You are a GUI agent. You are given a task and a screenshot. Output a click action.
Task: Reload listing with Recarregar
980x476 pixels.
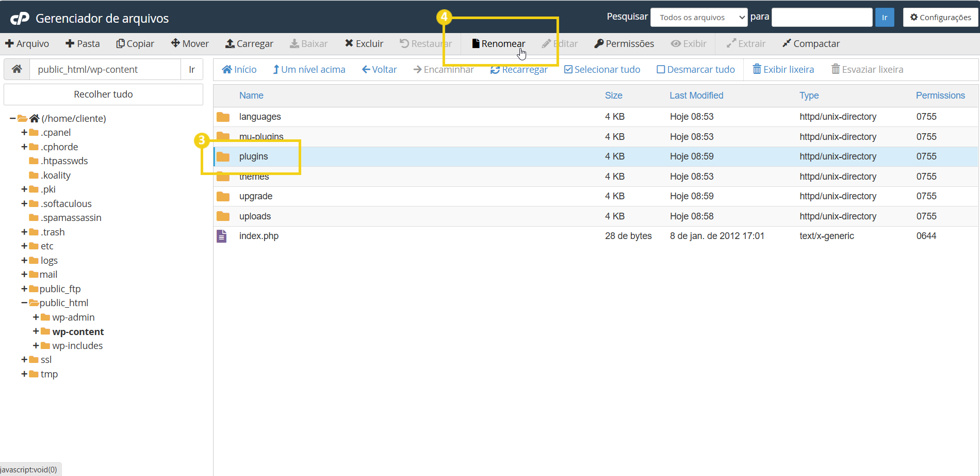coord(519,70)
